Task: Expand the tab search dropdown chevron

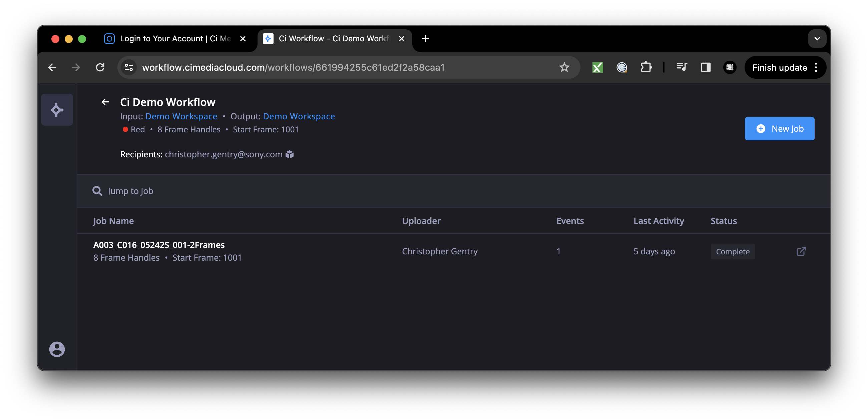Action: (817, 39)
